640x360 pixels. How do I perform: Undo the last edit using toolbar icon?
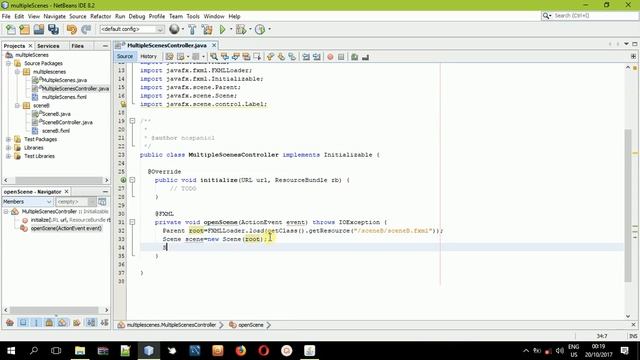(x=72, y=29)
